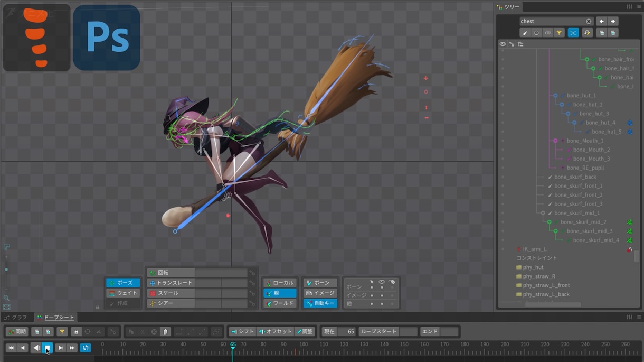Viewport: 644px width, 362px height.
Task: Toggle bone visibility dot under eye column
Action: [382, 287]
